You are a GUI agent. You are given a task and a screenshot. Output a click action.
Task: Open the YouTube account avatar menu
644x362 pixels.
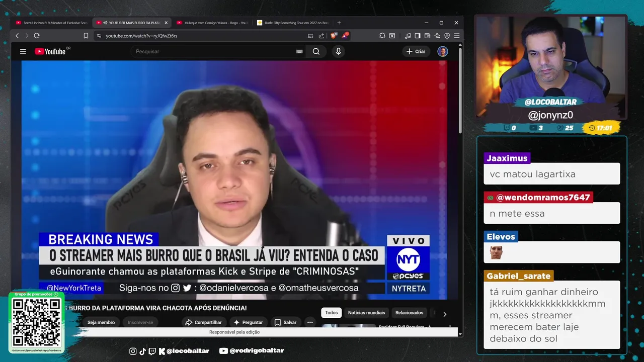(443, 51)
